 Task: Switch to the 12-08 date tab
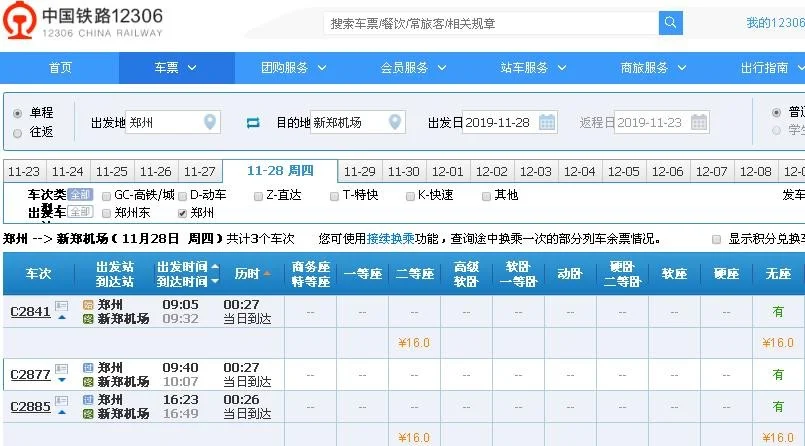(x=756, y=171)
